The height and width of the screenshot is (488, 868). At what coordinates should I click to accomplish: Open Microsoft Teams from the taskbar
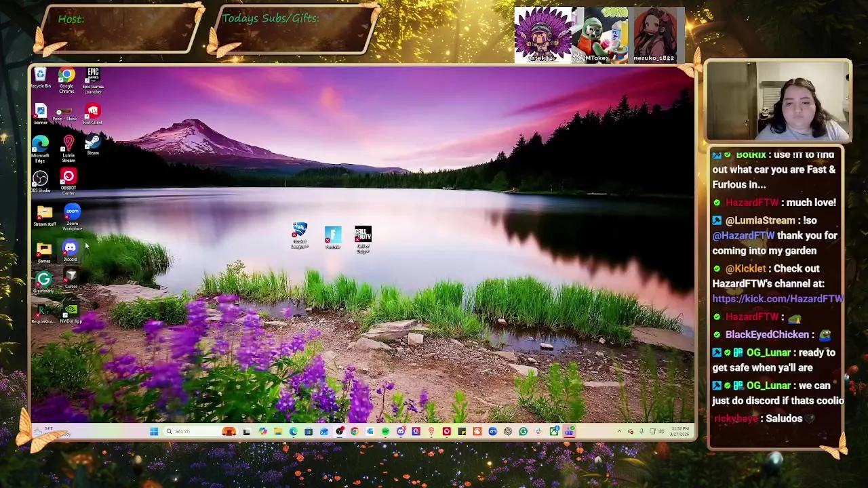(x=569, y=431)
